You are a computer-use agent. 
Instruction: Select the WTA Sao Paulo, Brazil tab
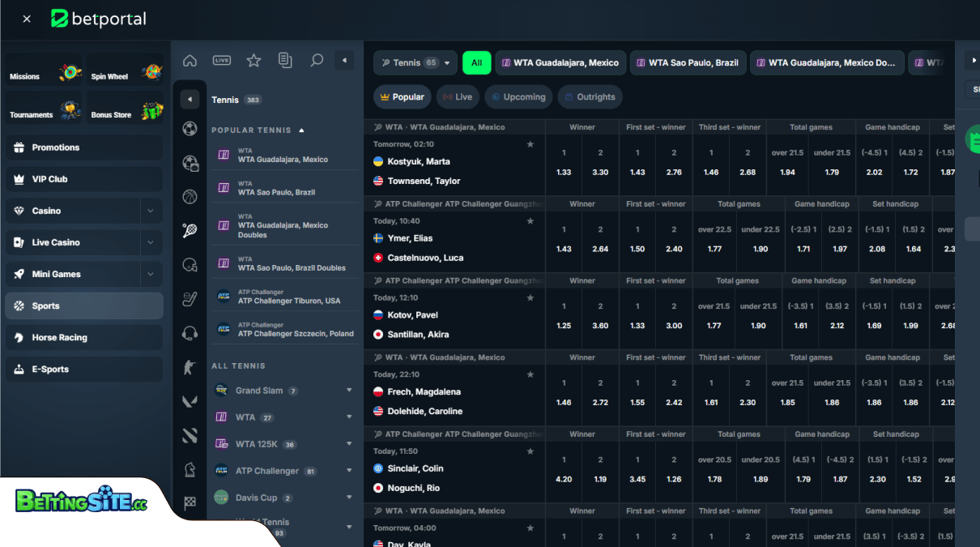(x=688, y=63)
